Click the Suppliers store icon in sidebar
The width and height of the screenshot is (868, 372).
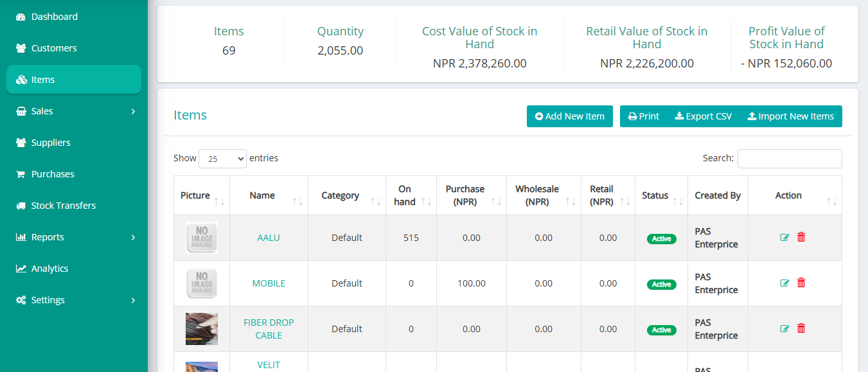click(21, 142)
